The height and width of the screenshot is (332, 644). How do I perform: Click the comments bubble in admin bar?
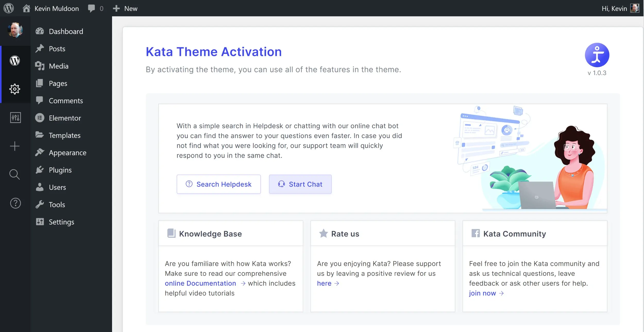91,8
